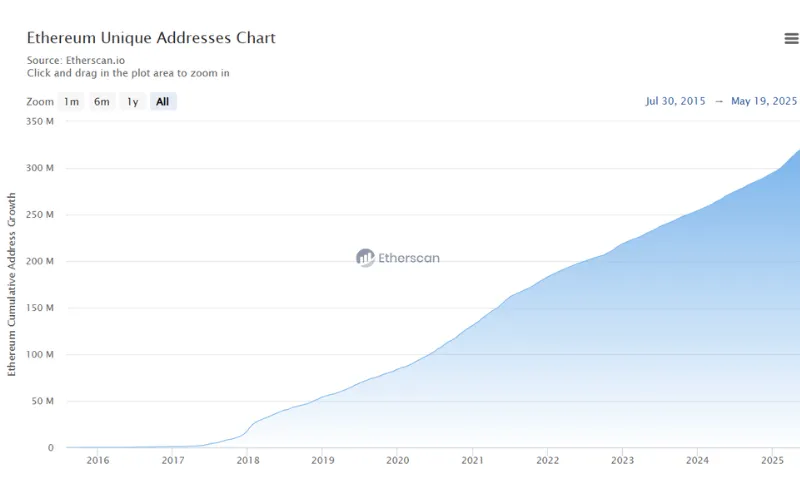Click the Ethereum Cumulative Address Growth axis title

(x=12, y=284)
